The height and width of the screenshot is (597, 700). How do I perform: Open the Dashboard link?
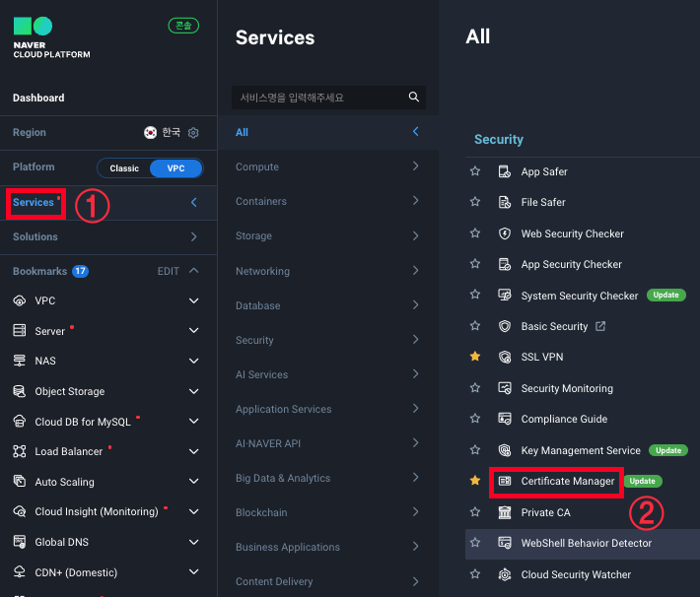(38, 98)
